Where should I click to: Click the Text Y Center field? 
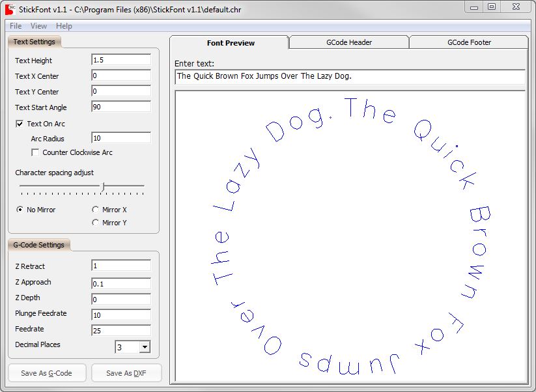(121, 91)
